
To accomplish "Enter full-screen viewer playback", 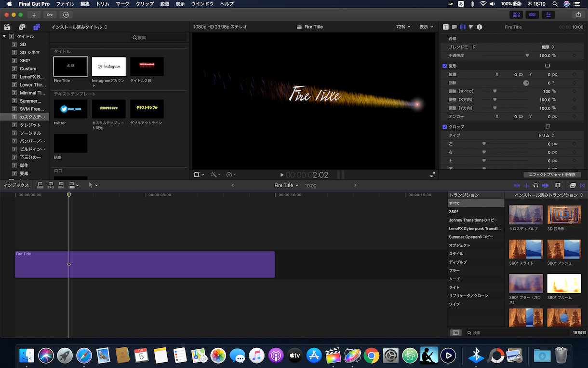I will tap(433, 175).
